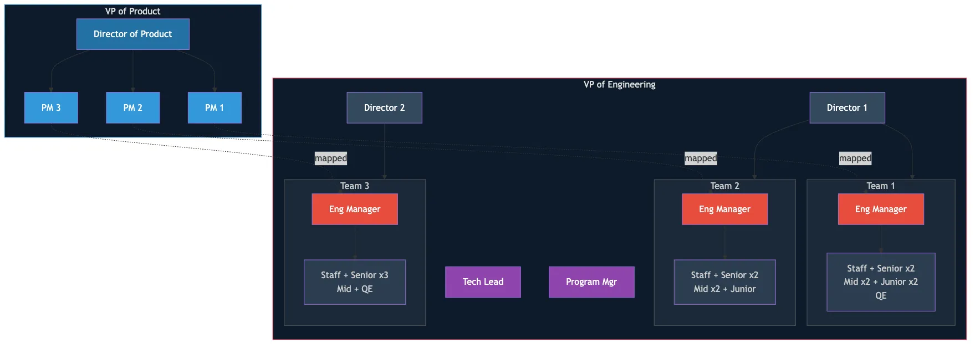
Task: Click the Tech Lead node
Action: click(483, 282)
